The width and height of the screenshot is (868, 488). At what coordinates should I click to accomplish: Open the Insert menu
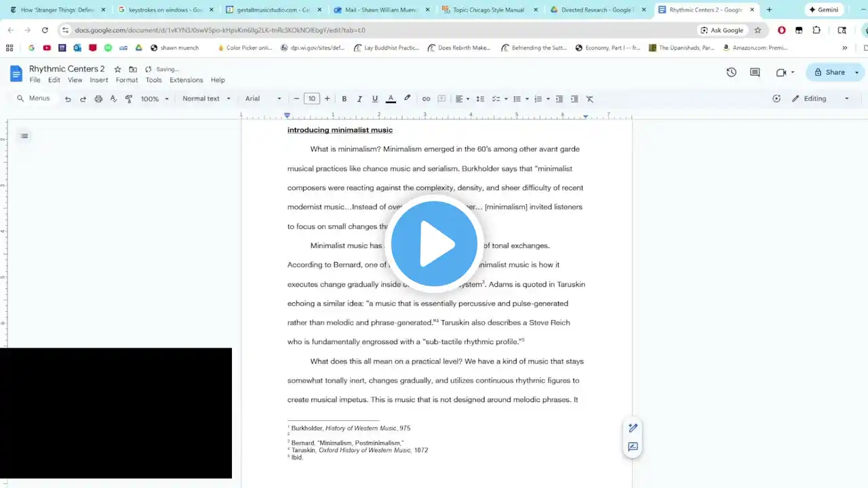(x=99, y=80)
